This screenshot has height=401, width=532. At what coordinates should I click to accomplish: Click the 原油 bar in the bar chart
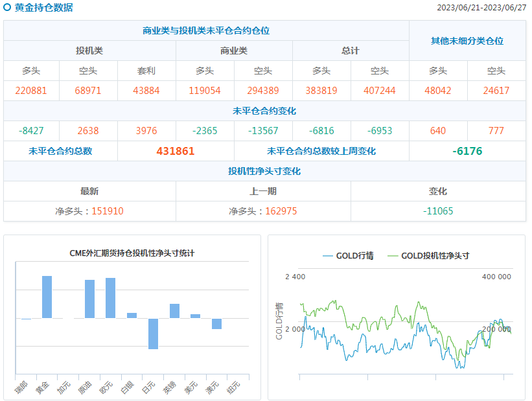click(89, 299)
